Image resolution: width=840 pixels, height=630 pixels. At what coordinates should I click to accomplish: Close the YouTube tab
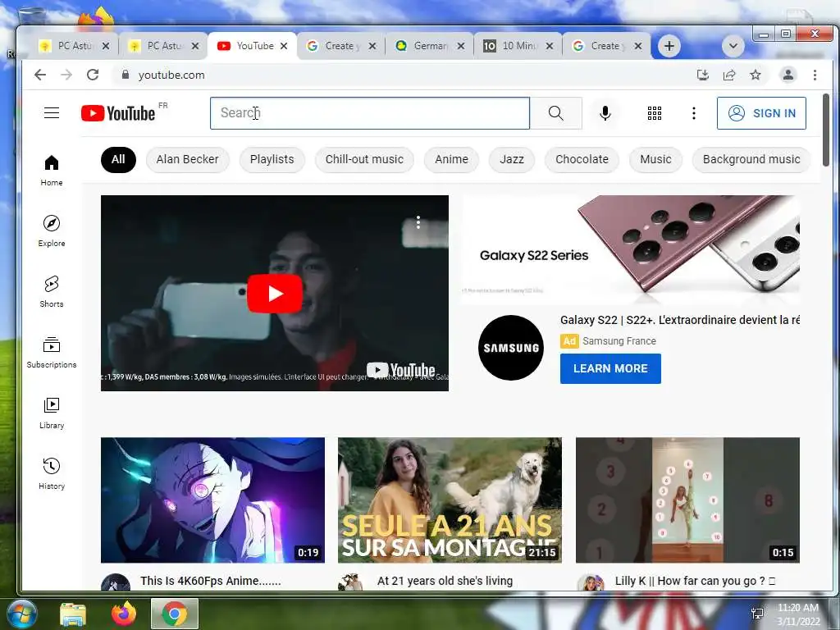click(284, 46)
